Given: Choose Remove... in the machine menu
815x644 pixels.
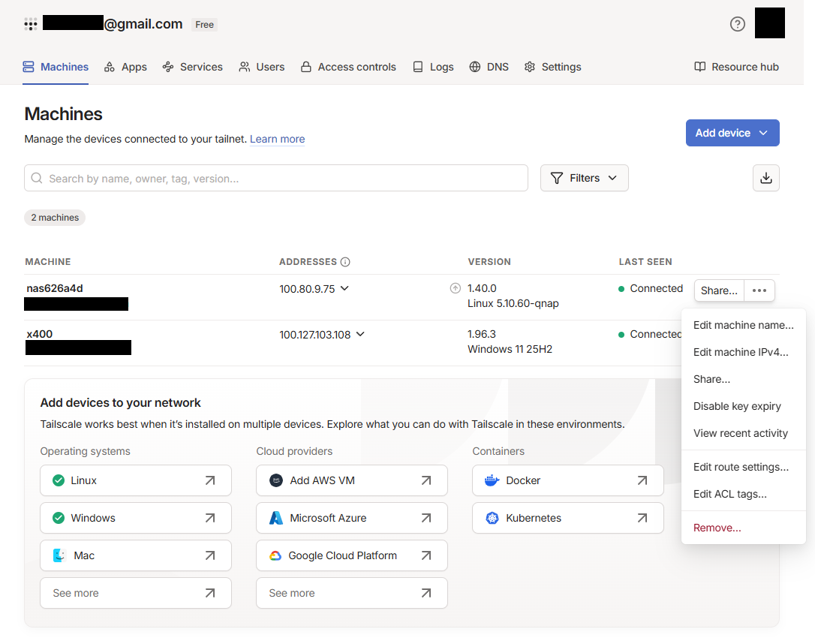Looking at the screenshot, I should (x=717, y=528).
